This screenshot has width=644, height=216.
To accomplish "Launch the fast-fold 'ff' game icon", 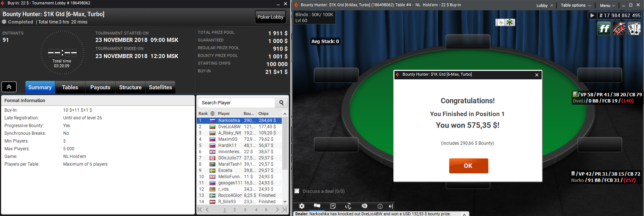I will tap(604, 29).
